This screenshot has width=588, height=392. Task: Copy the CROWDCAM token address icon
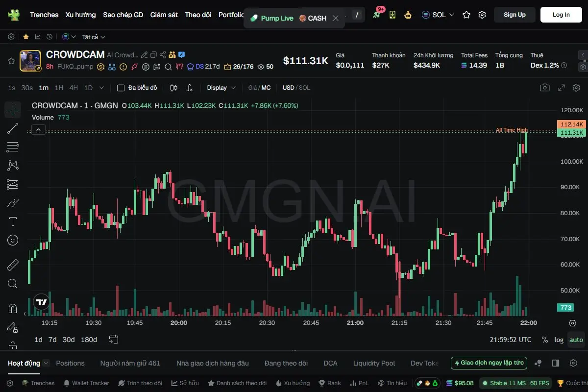(153, 55)
